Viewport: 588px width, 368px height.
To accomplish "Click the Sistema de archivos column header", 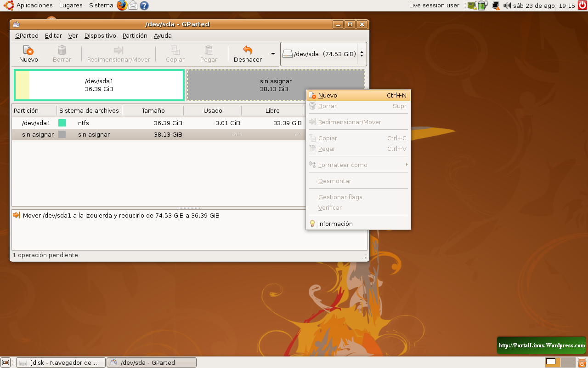I will (89, 111).
